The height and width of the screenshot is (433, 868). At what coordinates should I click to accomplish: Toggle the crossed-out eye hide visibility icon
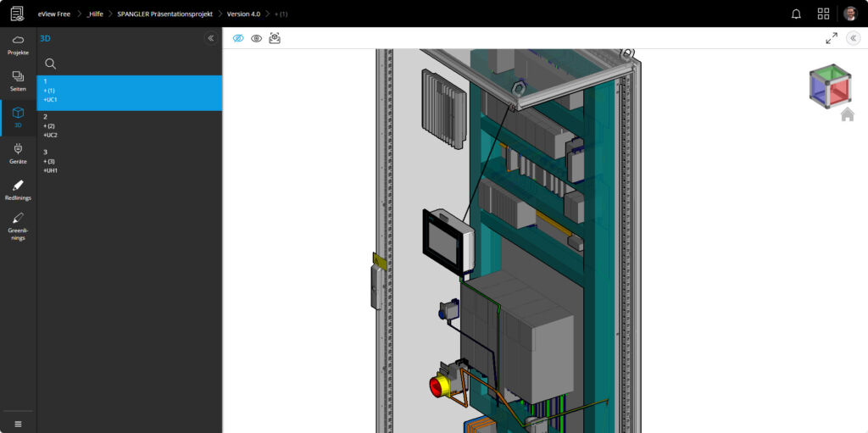(238, 38)
